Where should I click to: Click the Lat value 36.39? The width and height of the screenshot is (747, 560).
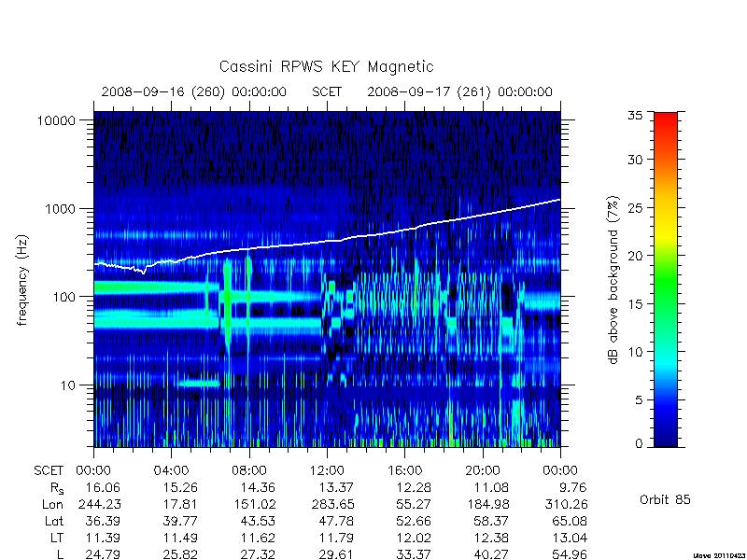tap(103, 521)
